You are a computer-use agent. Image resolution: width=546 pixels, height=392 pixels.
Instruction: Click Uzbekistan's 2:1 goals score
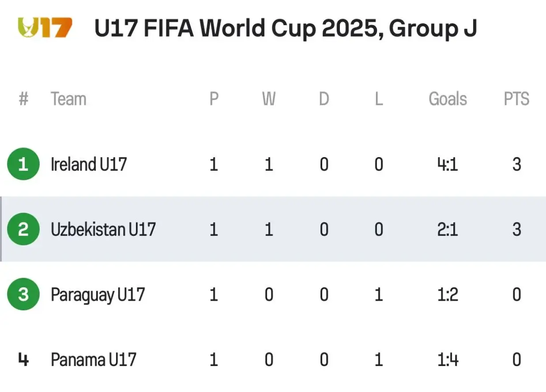448,229
